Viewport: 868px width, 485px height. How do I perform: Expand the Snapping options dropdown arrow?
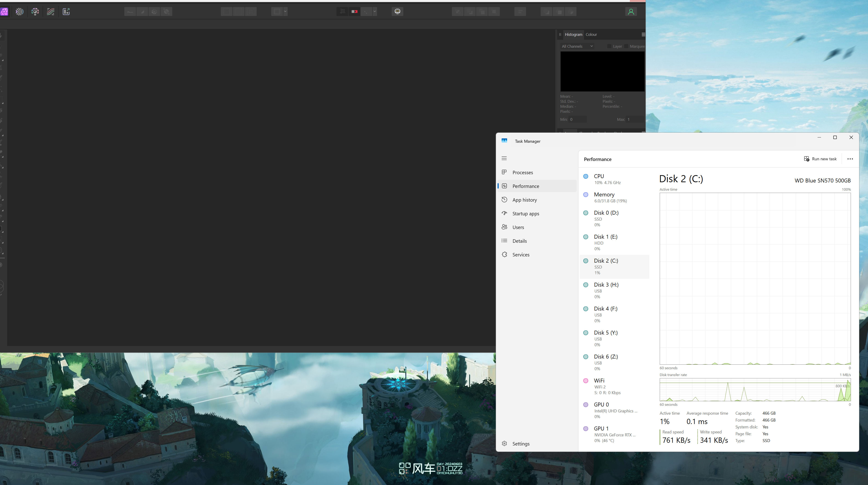[375, 12]
